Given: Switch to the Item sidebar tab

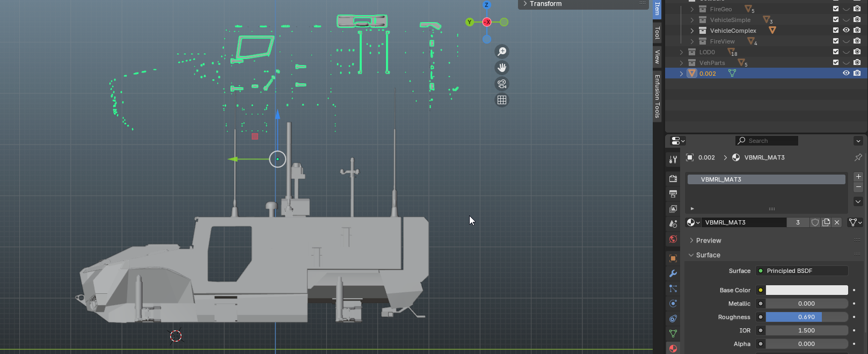Looking at the screenshot, I should click(x=657, y=8).
